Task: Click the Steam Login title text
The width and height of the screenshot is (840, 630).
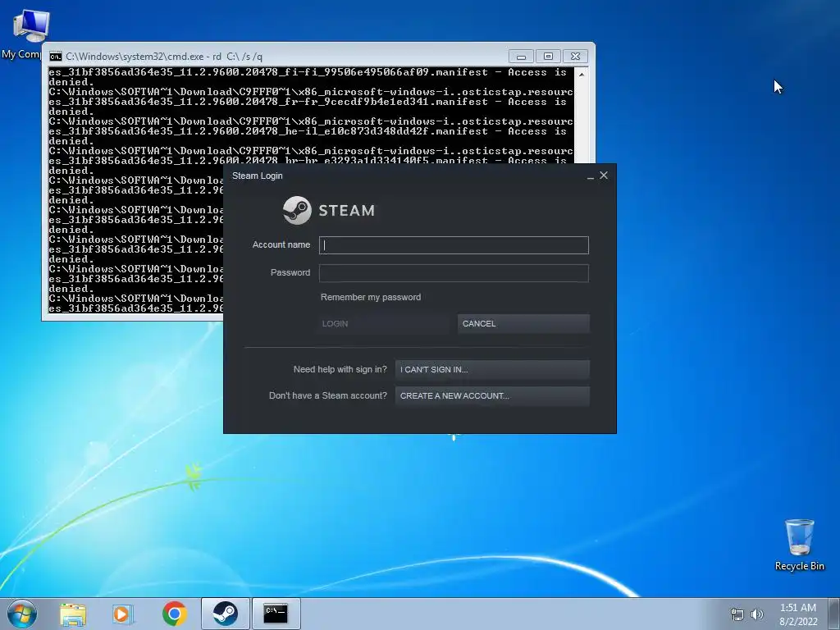Action: (257, 176)
